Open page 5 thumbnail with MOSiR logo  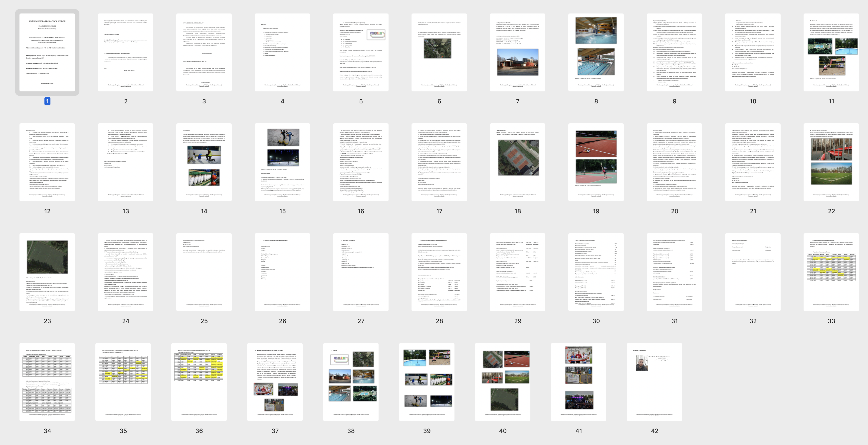(361, 52)
